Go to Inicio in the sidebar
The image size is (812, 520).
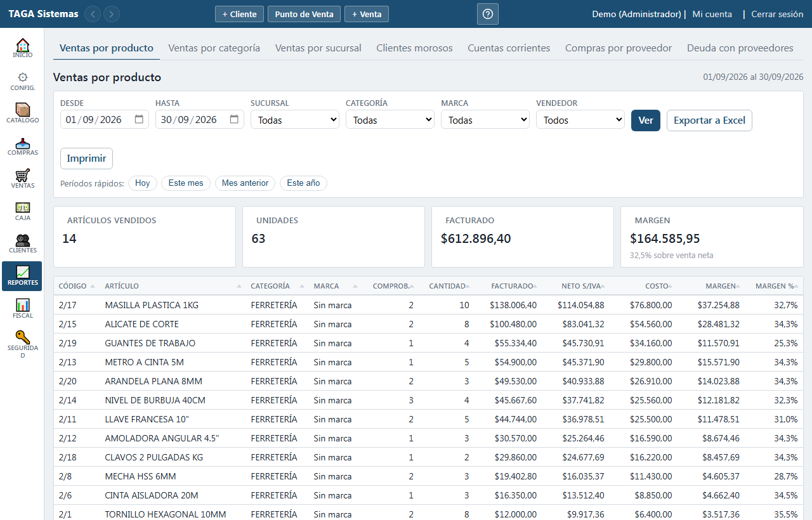(22, 48)
